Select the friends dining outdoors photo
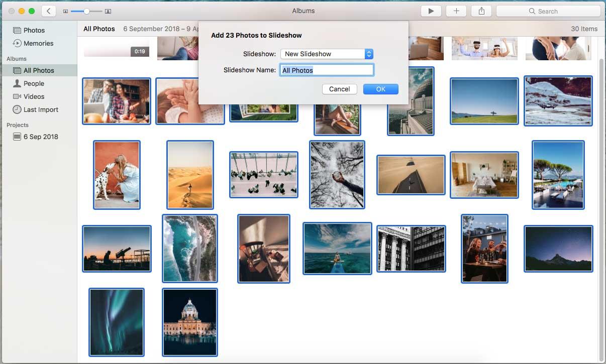The width and height of the screenshot is (606, 364). [x=484, y=249]
